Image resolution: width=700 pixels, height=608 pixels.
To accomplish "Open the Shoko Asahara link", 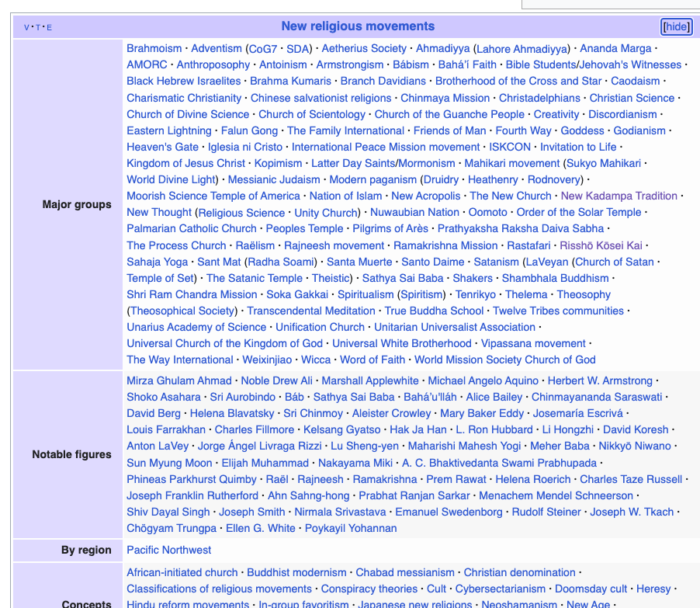I will click(x=164, y=397).
